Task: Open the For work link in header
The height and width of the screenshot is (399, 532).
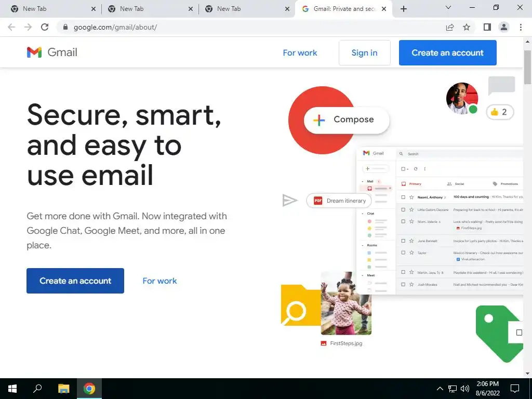Action: pos(300,52)
